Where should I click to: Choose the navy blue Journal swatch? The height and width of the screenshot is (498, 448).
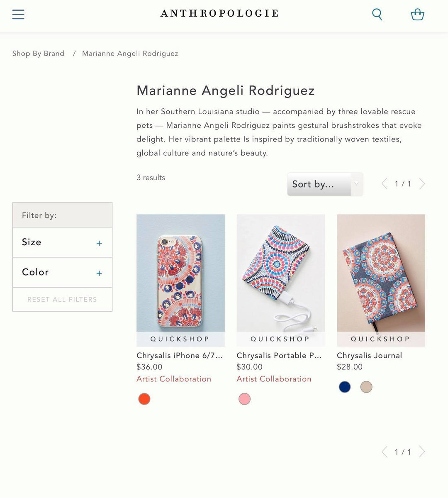click(345, 387)
